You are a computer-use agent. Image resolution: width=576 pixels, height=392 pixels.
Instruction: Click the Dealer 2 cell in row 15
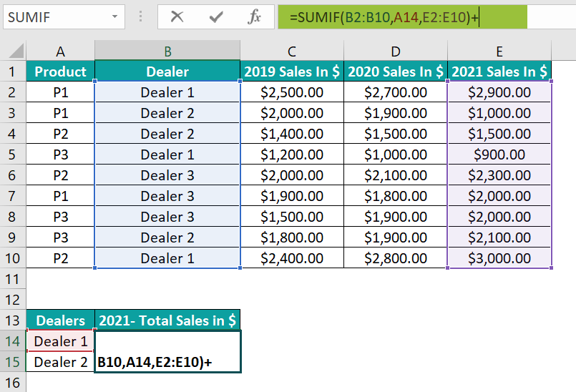pyautogui.click(x=60, y=362)
